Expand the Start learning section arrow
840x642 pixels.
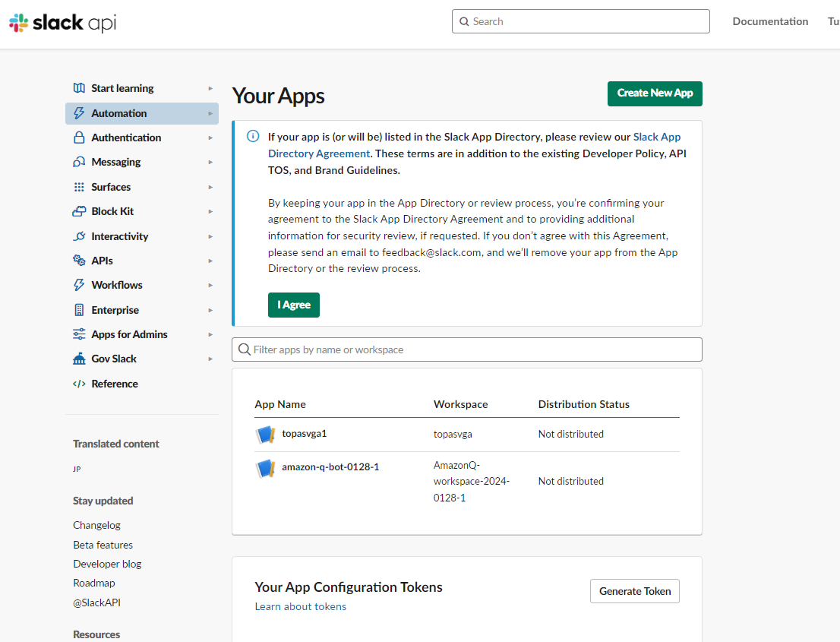[x=210, y=88]
